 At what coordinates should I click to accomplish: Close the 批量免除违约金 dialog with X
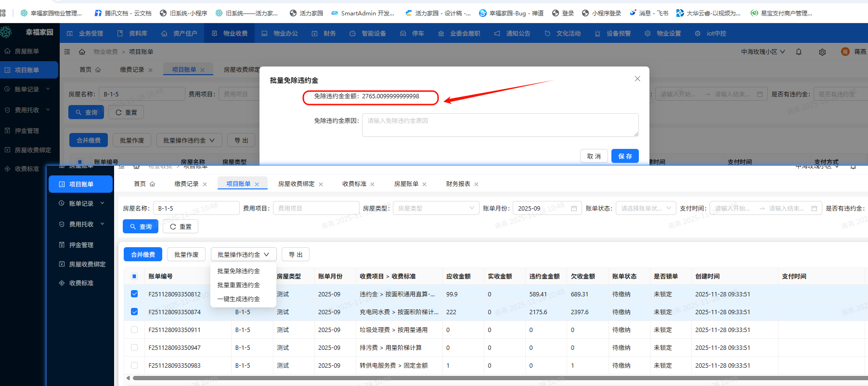tap(637, 79)
